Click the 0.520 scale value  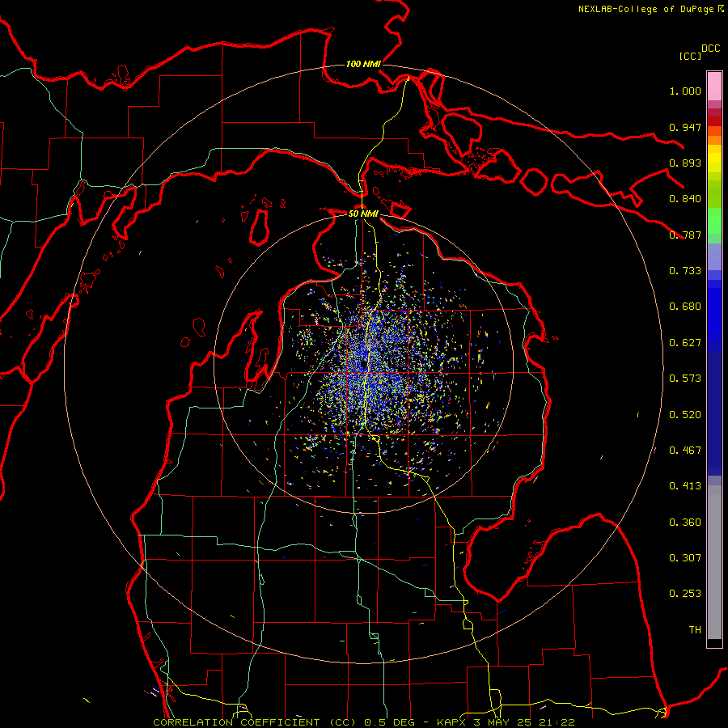click(685, 415)
